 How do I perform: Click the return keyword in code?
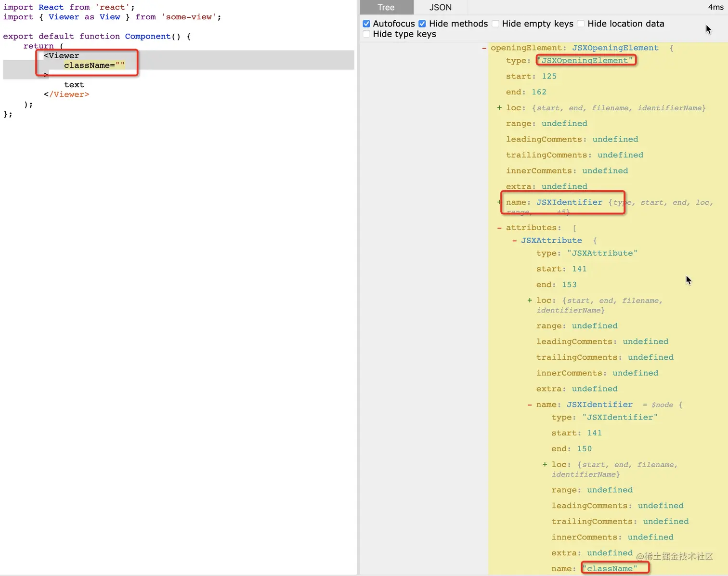(39, 46)
